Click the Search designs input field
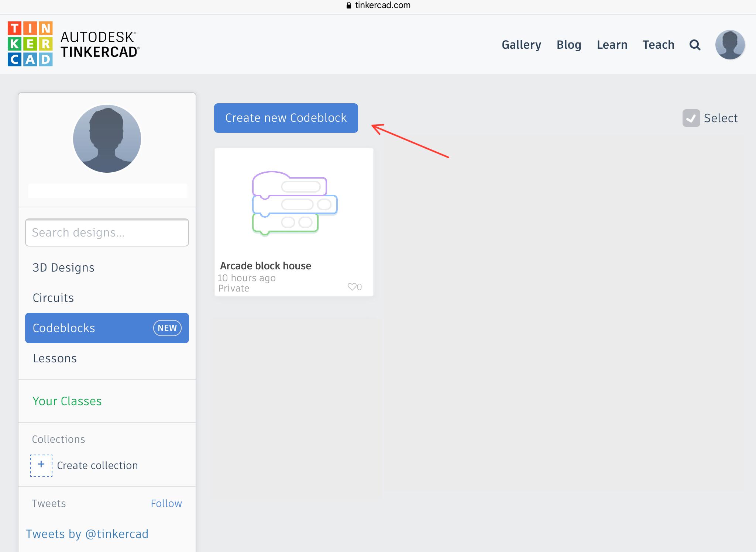This screenshot has width=756, height=552. pyautogui.click(x=107, y=232)
